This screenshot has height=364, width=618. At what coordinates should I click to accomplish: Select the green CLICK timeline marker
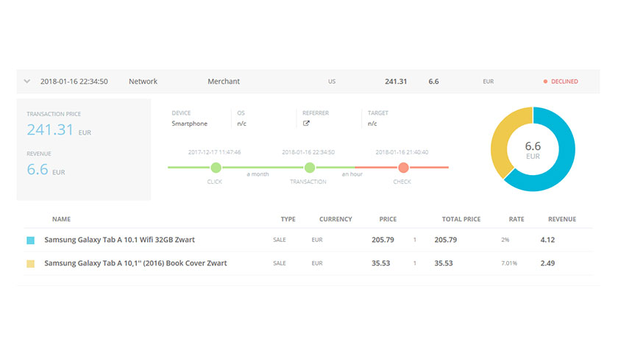point(216,168)
